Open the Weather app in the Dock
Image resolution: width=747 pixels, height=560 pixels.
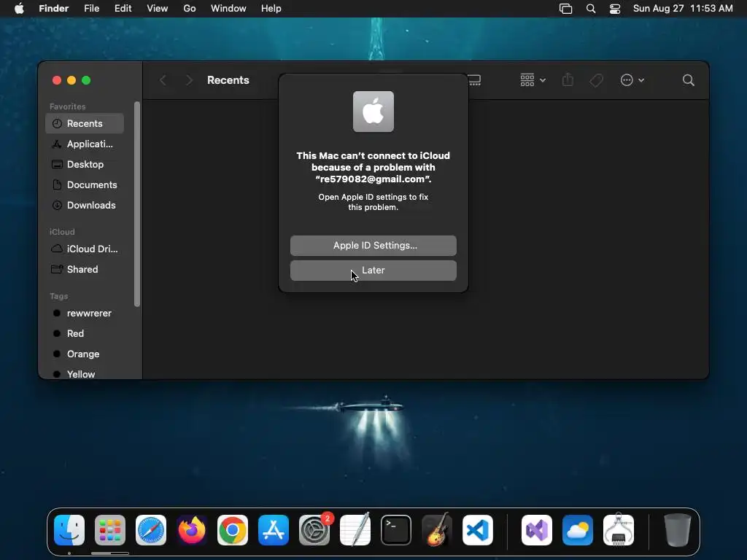point(578,530)
